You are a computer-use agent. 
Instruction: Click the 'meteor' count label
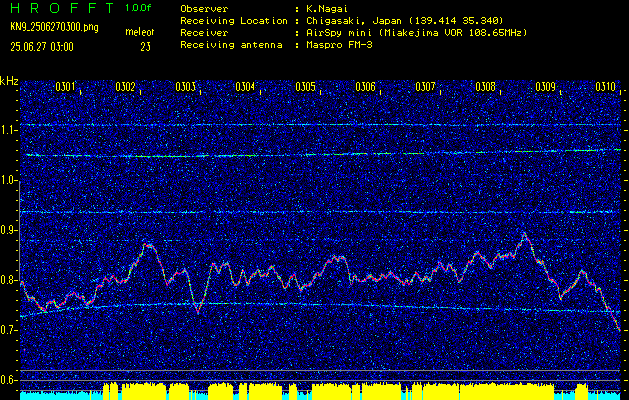point(140,32)
